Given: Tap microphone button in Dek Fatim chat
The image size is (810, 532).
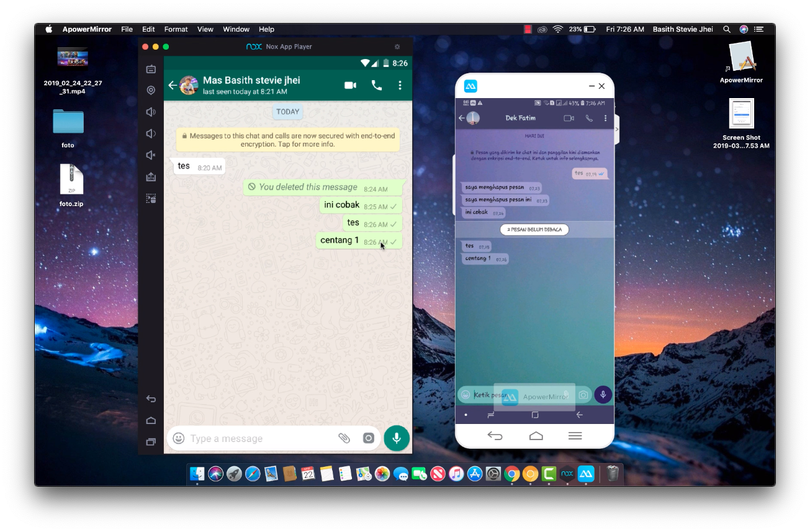Looking at the screenshot, I should (x=603, y=395).
